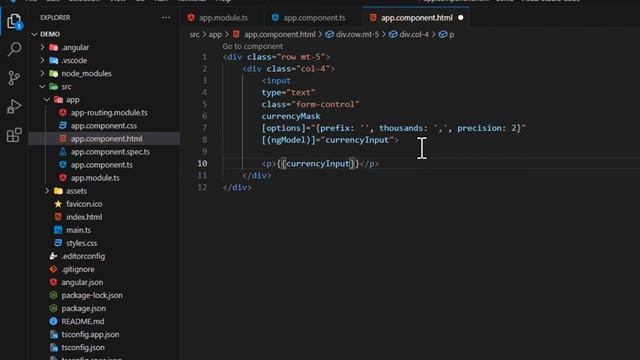
Task: Open tsconfig.json file
Action: click(x=83, y=347)
